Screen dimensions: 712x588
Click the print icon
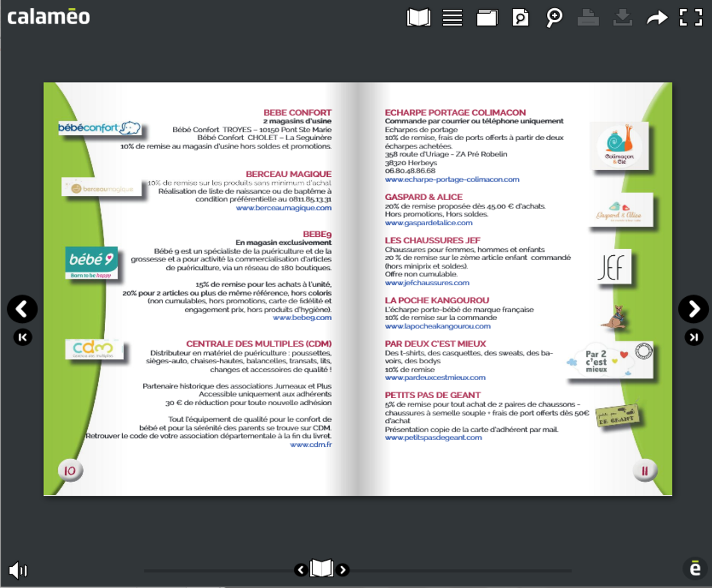coord(588,17)
